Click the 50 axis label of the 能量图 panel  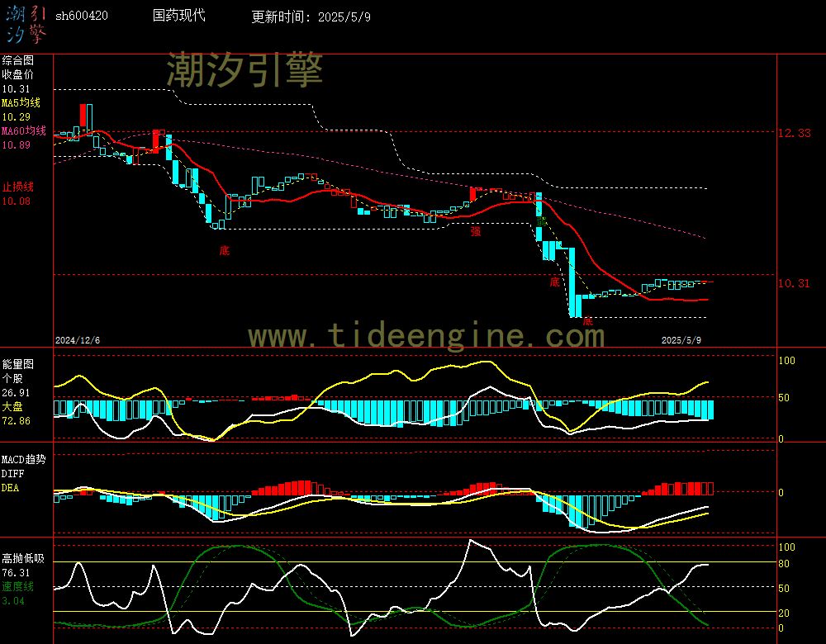pyautogui.click(x=784, y=398)
